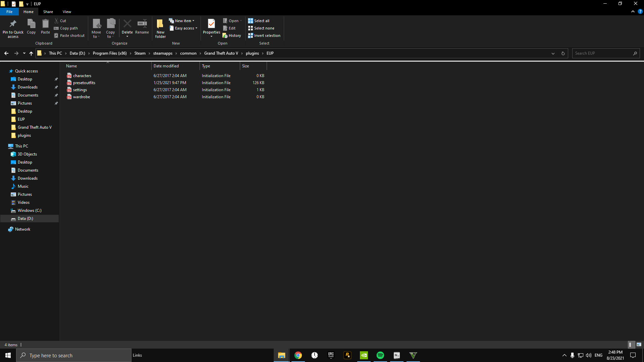The height and width of the screenshot is (362, 644).
Task: Switch to large icons view toggle
Action: [639, 345]
